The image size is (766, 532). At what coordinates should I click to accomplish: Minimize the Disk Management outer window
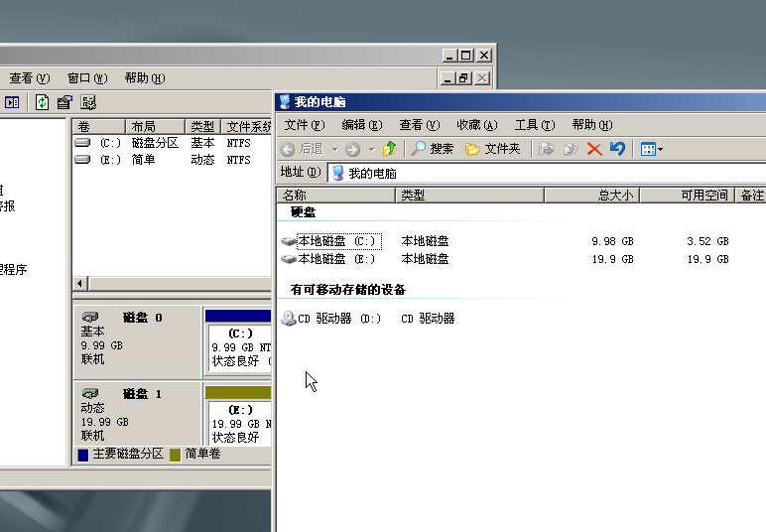click(449, 56)
